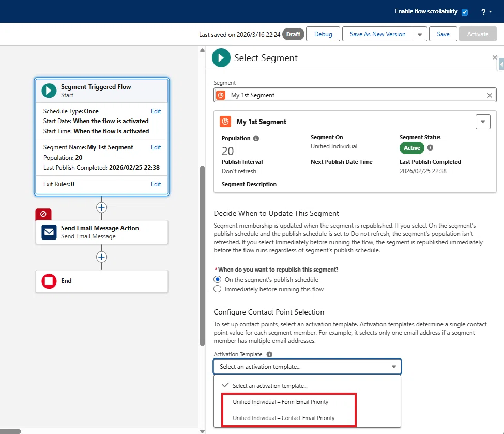Edit the Schedule Type settings
The height and width of the screenshot is (434, 504).
(x=156, y=111)
